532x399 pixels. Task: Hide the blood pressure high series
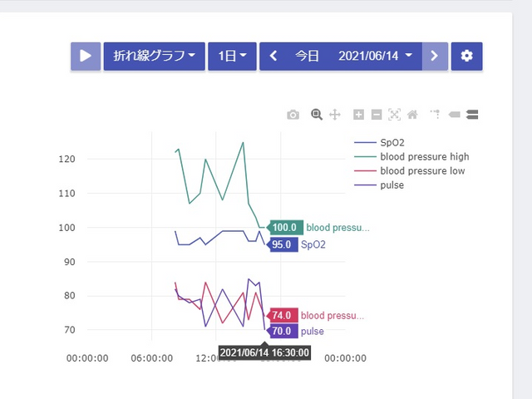tap(424, 157)
